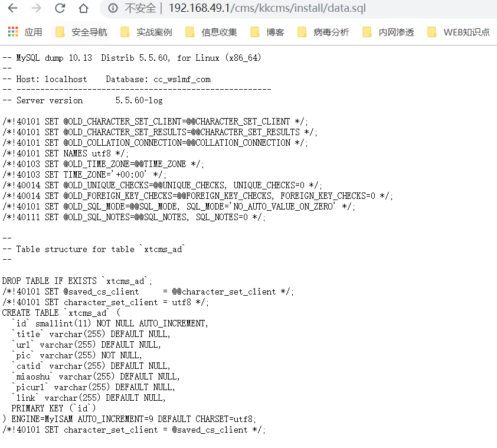The width and height of the screenshot is (497, 448).
Task: Click the 'id smallint(11)' column definition
Action: [x=110, y=323]
